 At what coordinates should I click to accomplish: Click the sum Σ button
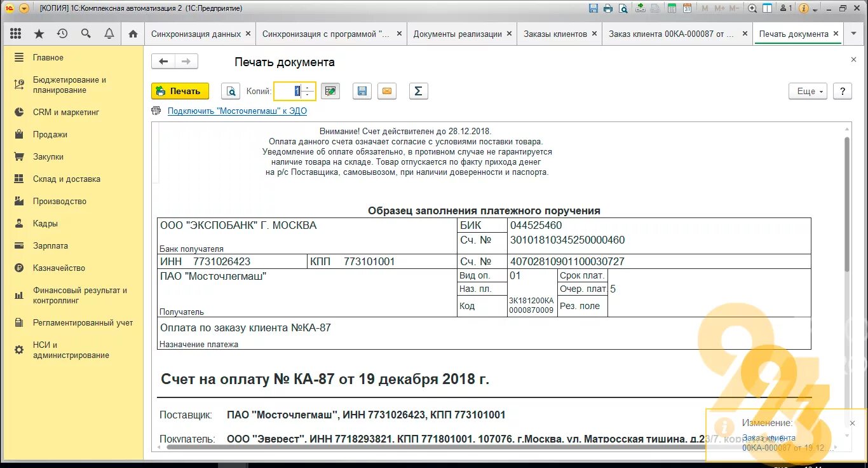418,91
